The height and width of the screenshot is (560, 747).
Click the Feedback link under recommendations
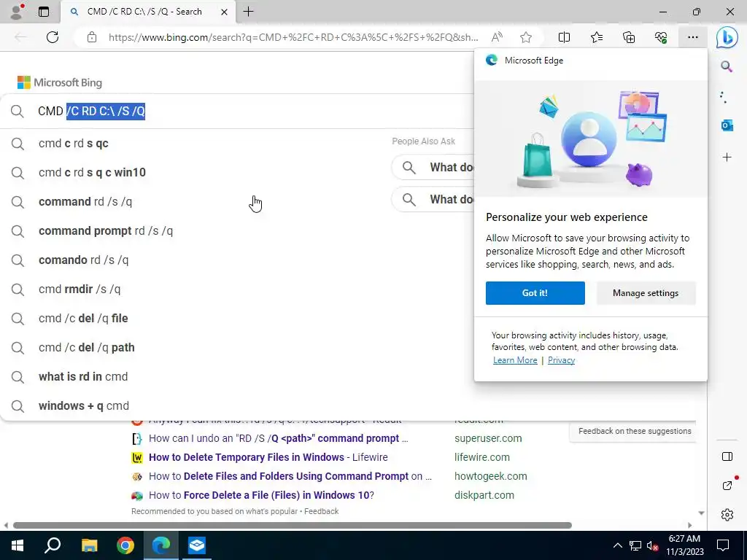(321, 511)
